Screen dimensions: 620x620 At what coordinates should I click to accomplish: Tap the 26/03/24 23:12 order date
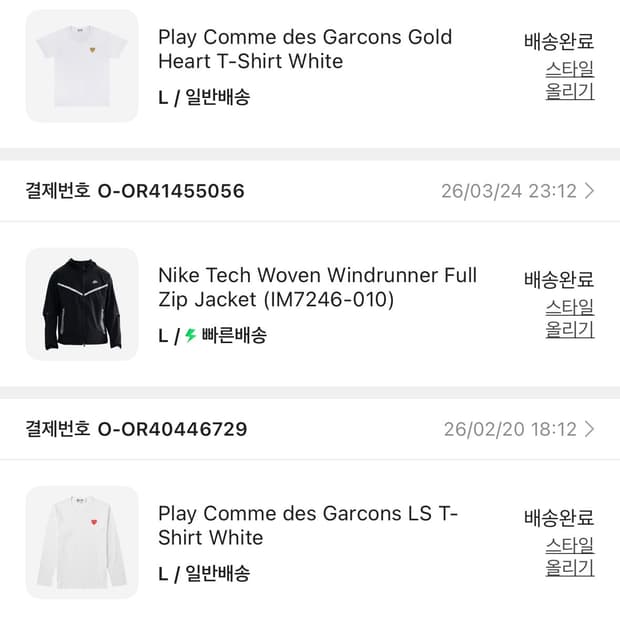pos(507,191)
